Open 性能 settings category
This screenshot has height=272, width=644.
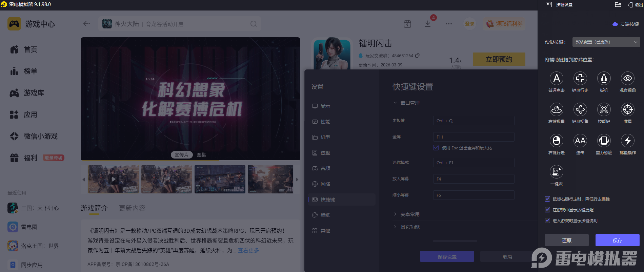click(x=342, y=122)
